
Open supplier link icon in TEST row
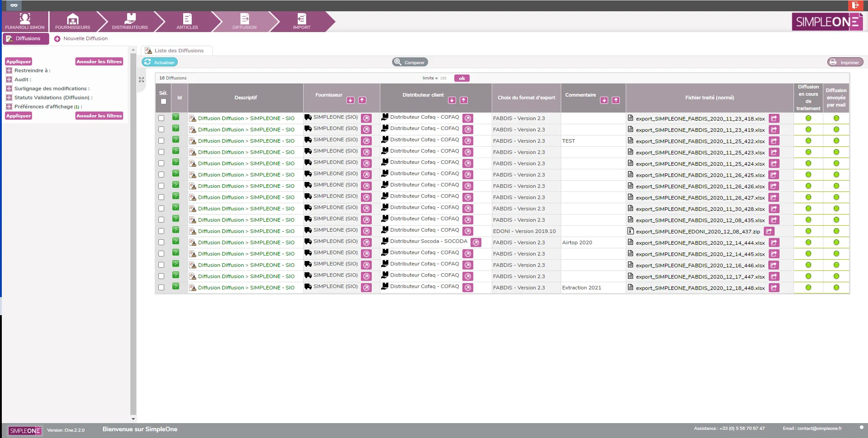tap(366, 141)
